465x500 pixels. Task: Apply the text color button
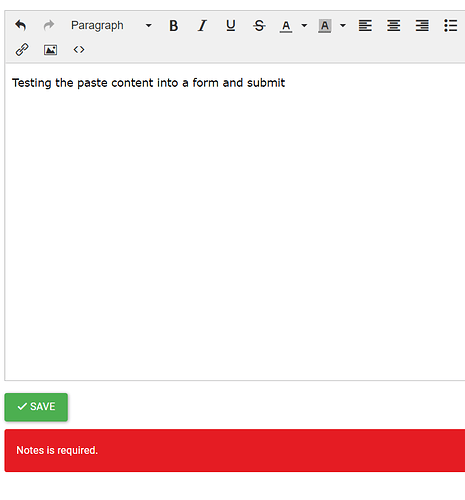(x=286, y=26)
